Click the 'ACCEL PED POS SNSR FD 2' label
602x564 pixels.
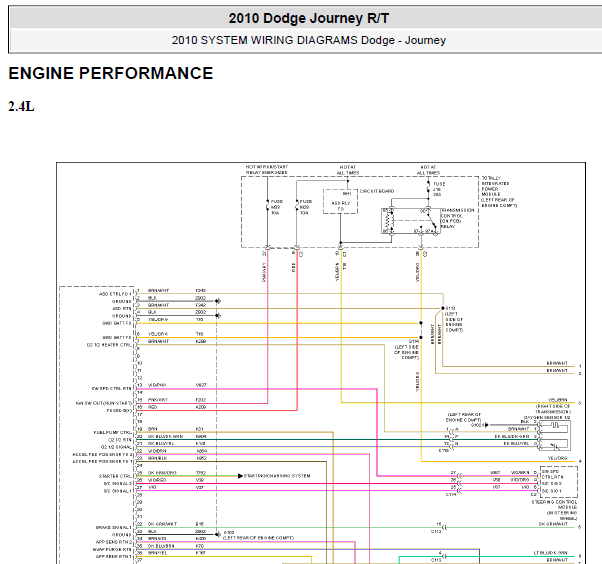coord(103,454)
